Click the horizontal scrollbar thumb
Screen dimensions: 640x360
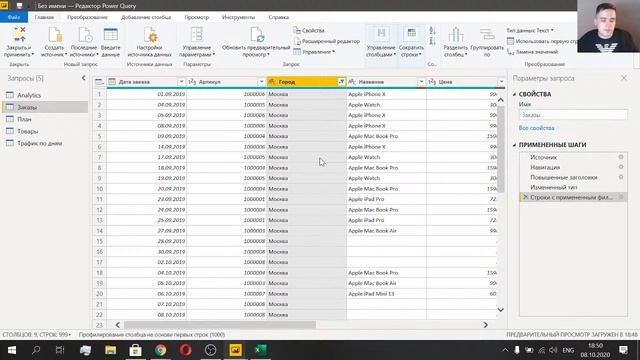pyautogui.click(x=220, y=325)
